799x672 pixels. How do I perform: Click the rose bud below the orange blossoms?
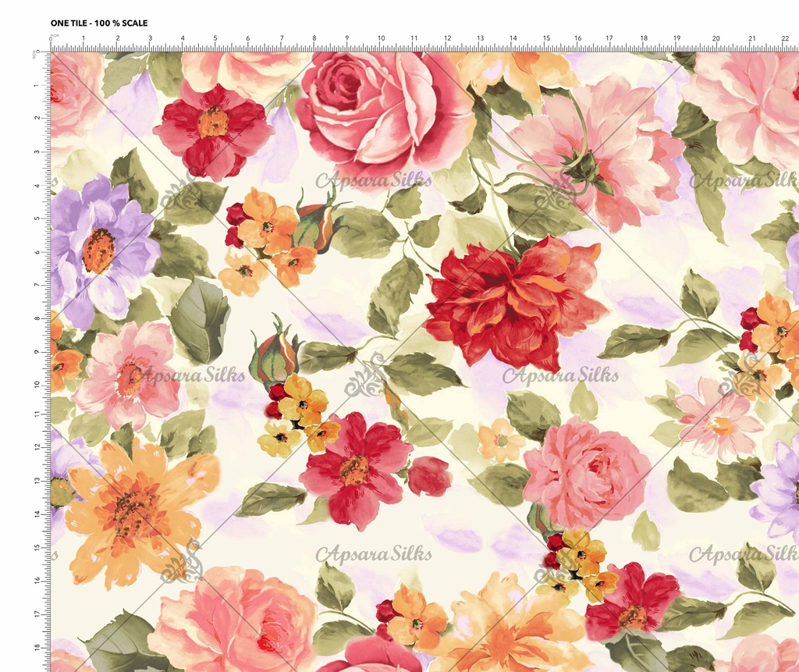click(x=275, y=355)
